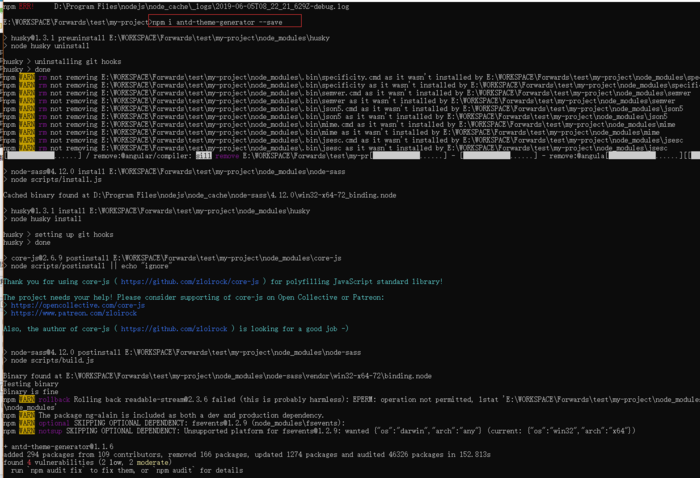
Task: Click the 'Binary is fine' line
Action: [31, 391]
